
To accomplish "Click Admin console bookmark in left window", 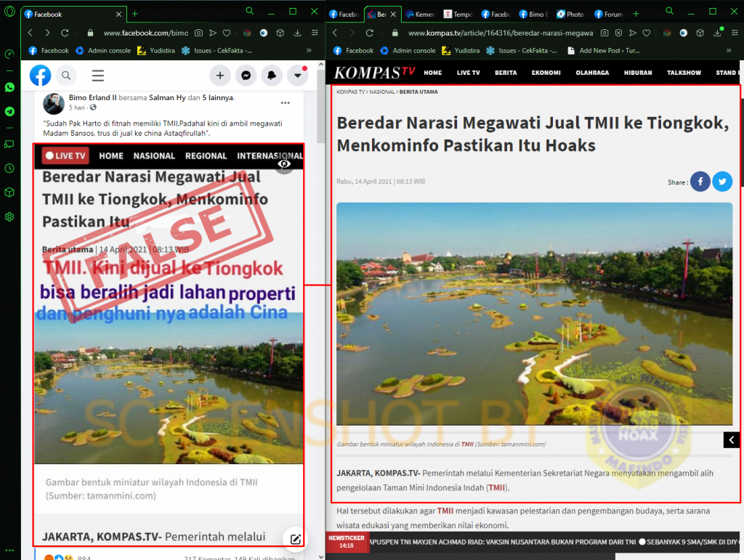I will tap(103, 50).
